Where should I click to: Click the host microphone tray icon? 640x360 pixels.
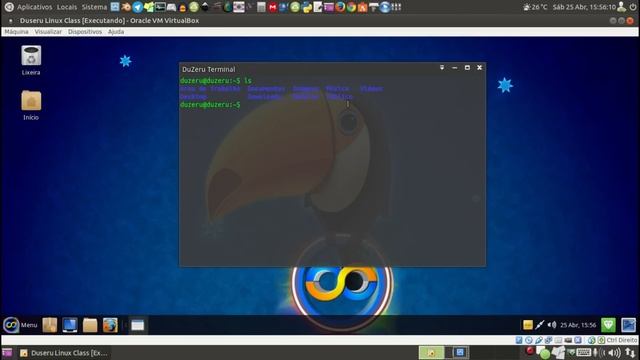[x=596, y=352]
